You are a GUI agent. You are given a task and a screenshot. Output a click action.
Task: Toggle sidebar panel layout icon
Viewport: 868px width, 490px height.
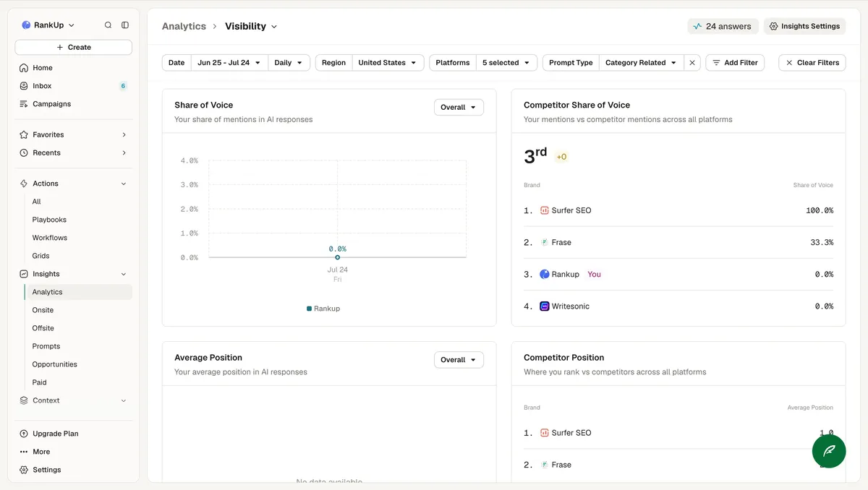pyautogui.click(x=125, y=25)
